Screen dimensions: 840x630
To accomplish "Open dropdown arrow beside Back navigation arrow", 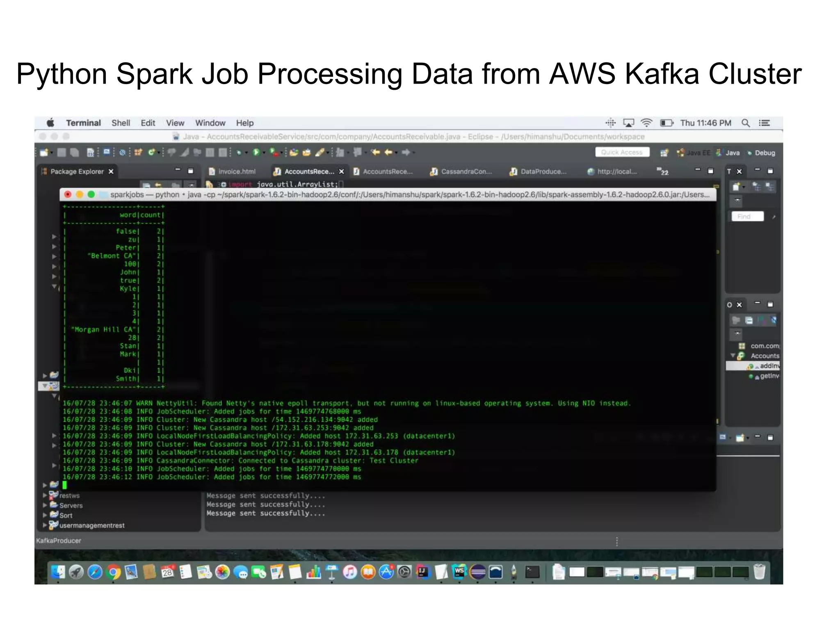I will click(396, 153).
